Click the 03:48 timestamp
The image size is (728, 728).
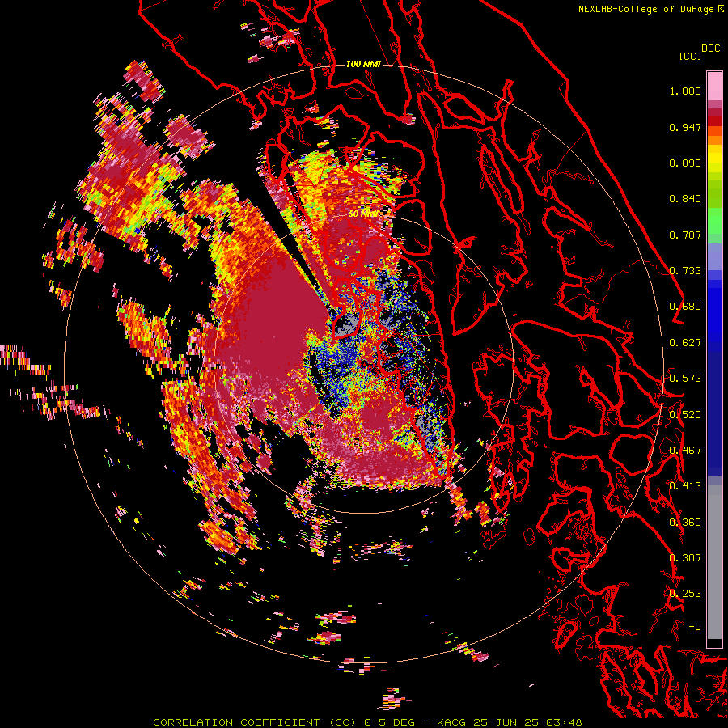[564, 722]
